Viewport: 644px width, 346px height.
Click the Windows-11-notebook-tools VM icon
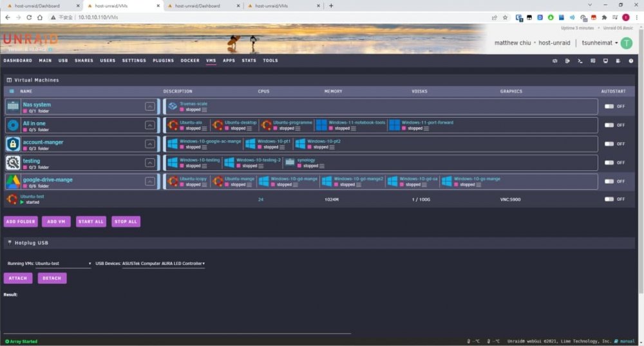(x=321, y=125)
